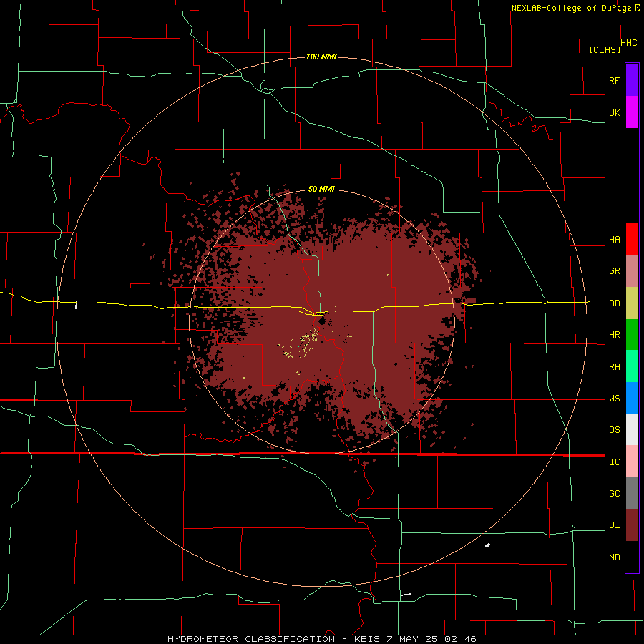
Task: Click the RF purple legend swatch
Action: click(x=632, y=80)
